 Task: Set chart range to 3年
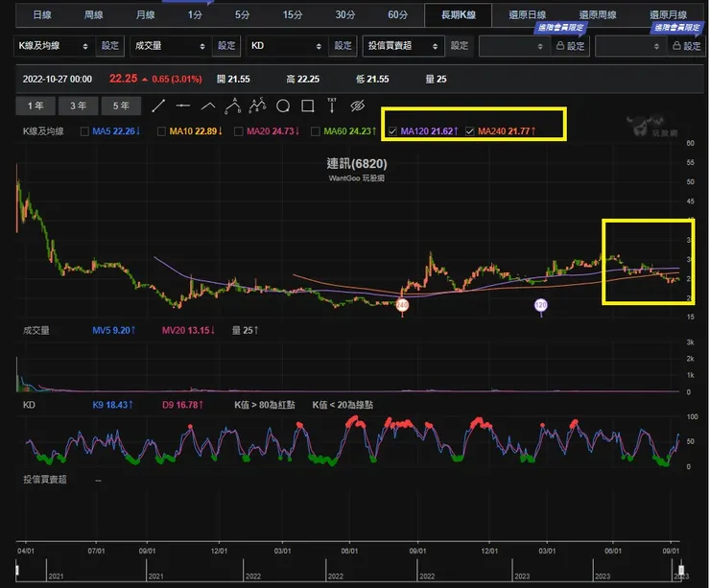[78, 106]
